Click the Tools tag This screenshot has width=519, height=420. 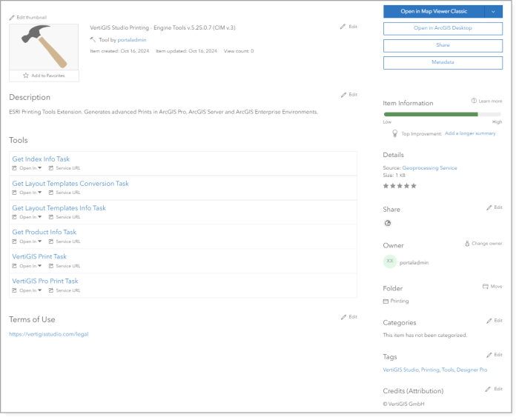[448, 370]
